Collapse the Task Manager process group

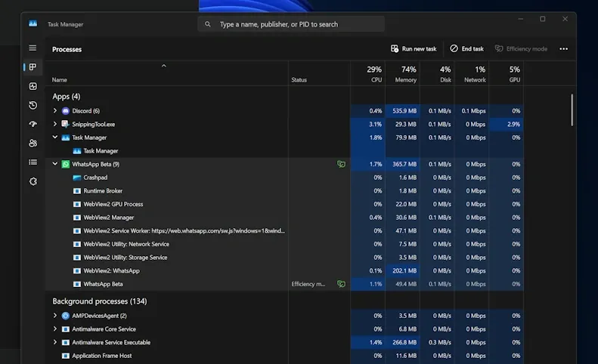55,137
